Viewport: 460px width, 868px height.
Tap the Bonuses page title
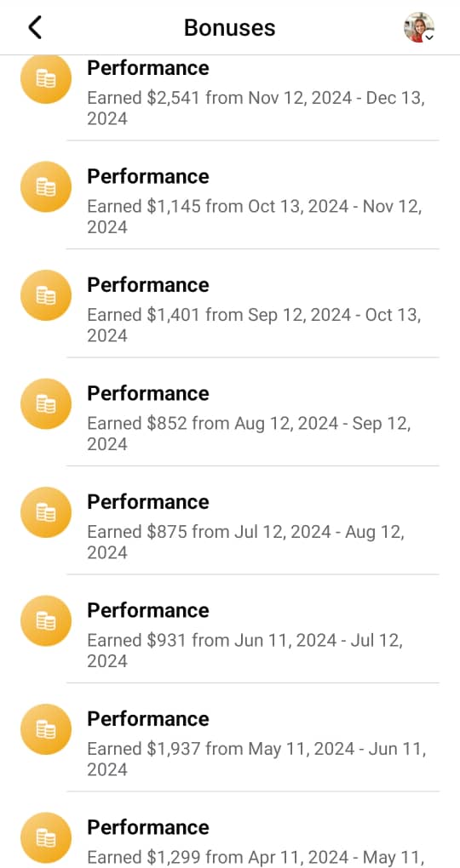click(x=229, y=27)
